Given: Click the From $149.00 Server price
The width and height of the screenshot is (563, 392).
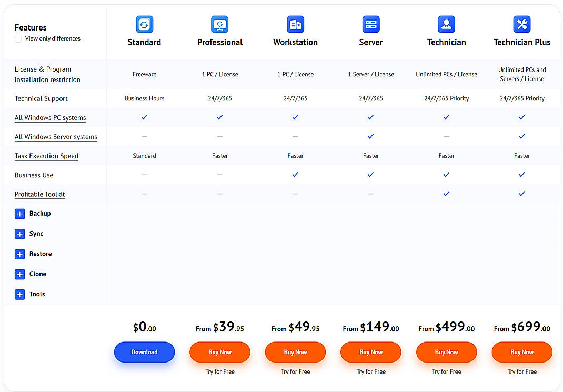Looking at the screenshot, I should coord(371,327).
